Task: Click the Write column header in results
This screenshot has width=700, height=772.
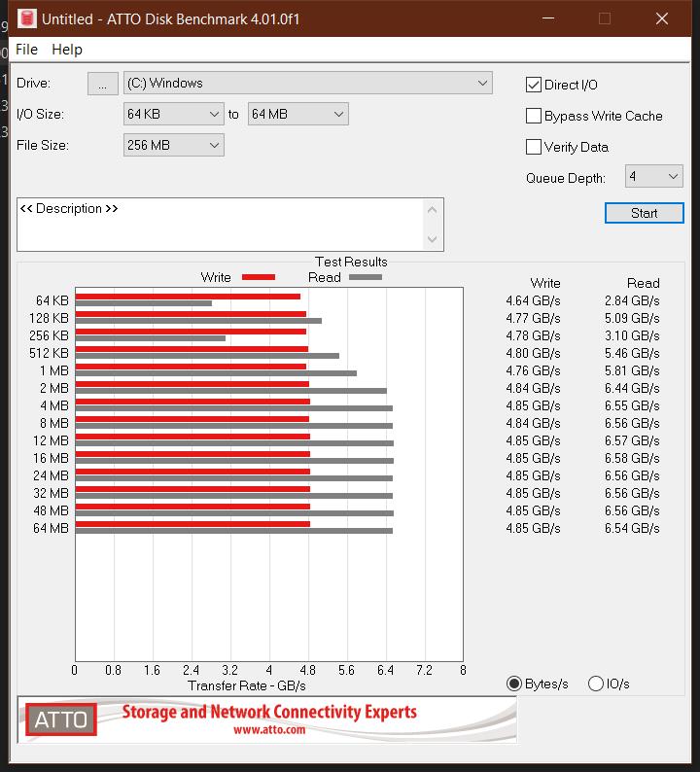Action: [545, 283]
